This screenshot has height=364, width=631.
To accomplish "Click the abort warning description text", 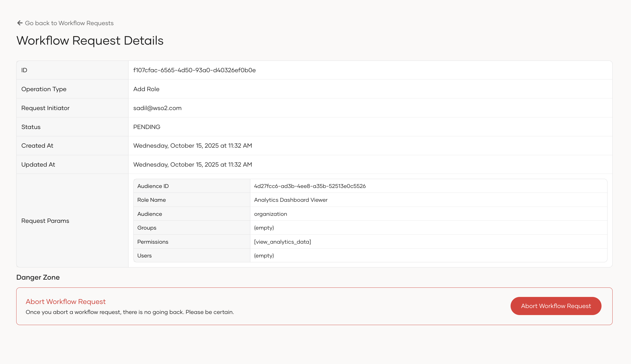I will point(130,312).
